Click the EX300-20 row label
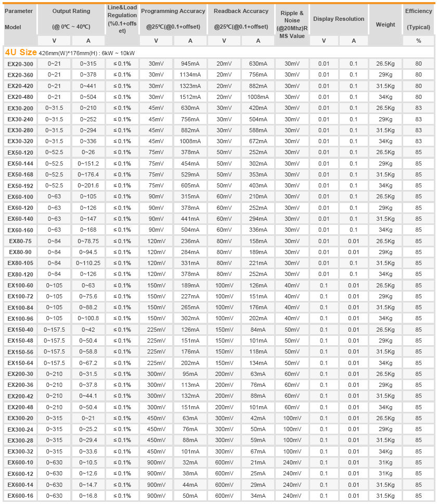This screenshot has width=437, height=504. click(20, 419)
